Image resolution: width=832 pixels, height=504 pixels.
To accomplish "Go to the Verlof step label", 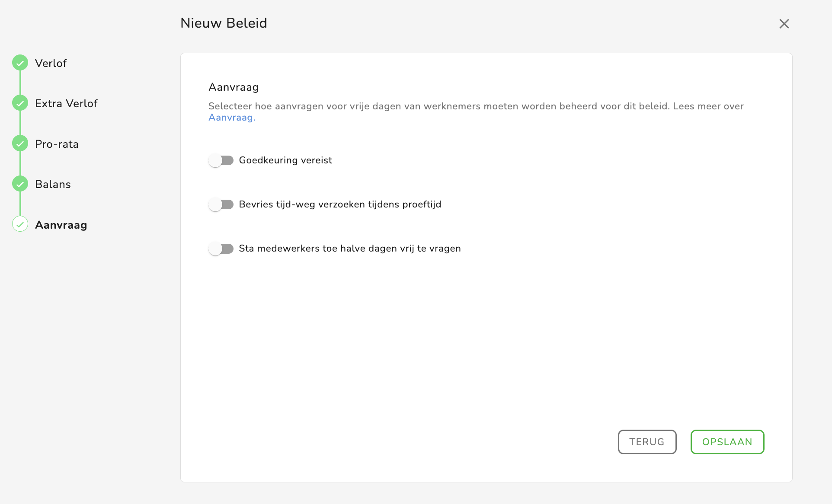I will [x=51, y=64].
